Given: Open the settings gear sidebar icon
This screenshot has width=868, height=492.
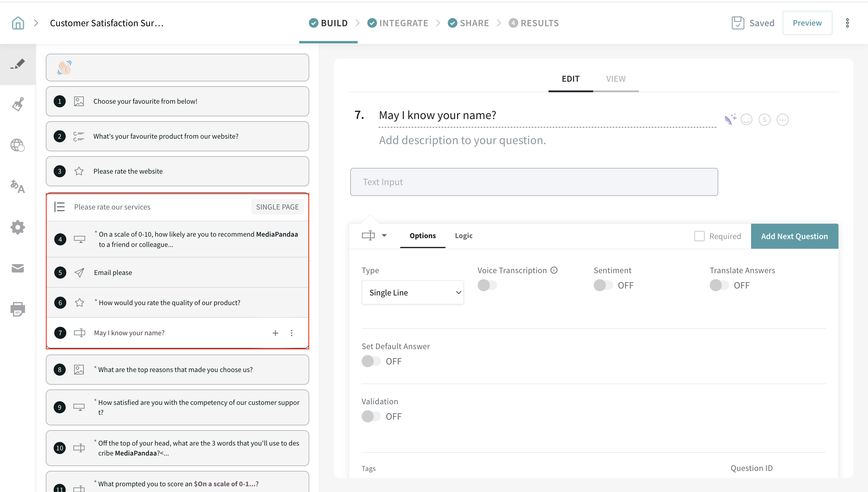Looking at the screenshot, I should coord(18,227).
